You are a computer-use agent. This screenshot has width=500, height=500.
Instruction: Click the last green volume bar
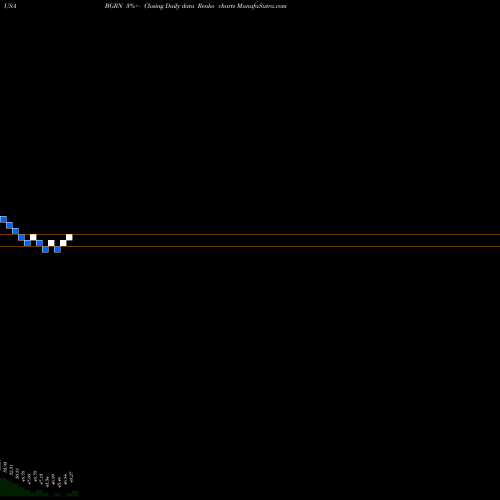coord(75,493)
